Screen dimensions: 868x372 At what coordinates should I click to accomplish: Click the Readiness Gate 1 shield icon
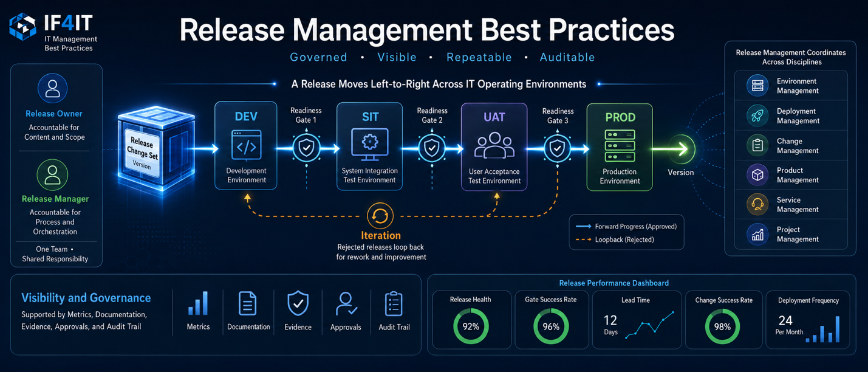point(306,148)
